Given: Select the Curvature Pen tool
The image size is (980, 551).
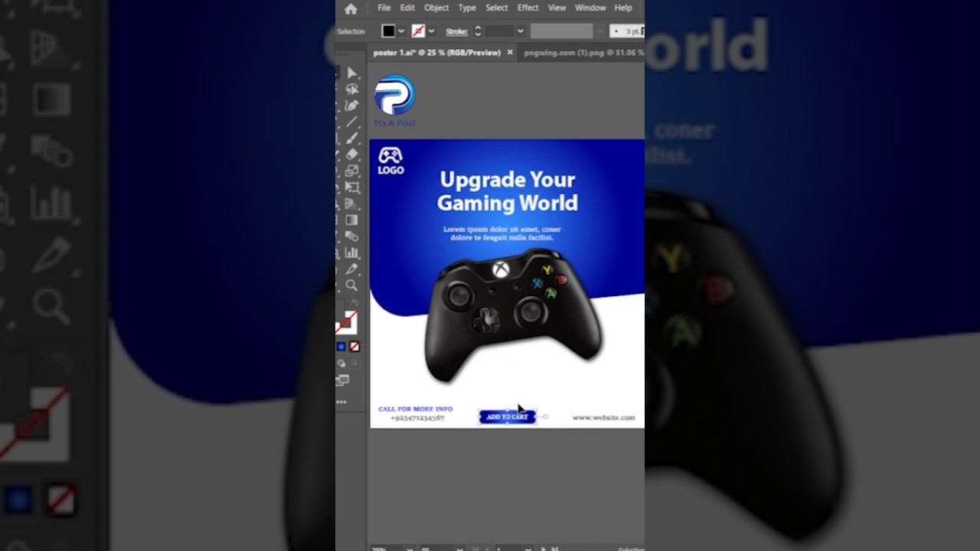Looking at the screenshot, I should (352, 106).
